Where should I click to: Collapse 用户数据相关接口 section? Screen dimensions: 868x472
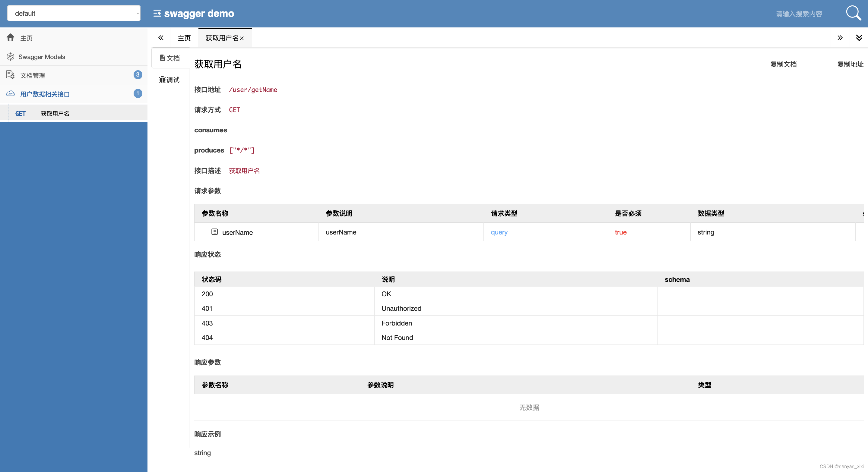pyautogui.click(x=45, y=94)
